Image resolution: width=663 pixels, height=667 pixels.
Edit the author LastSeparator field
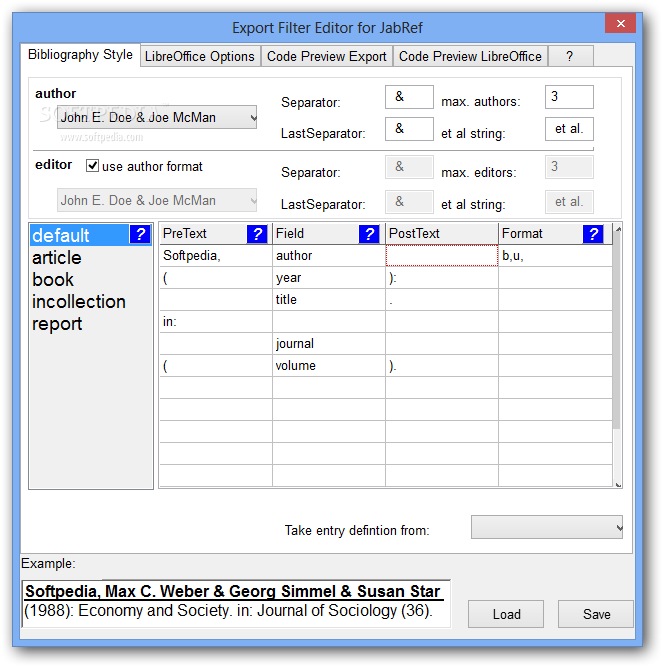[x=409, y=129]
